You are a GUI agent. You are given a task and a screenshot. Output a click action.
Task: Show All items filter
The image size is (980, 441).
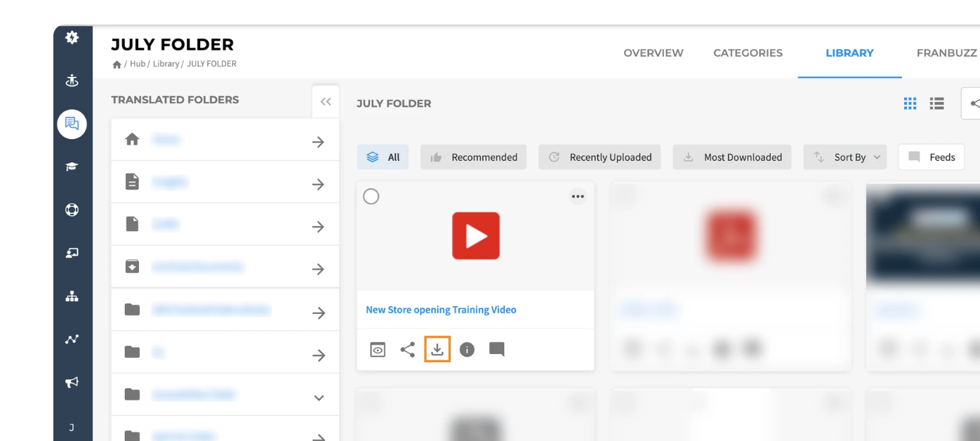[383, 157]
